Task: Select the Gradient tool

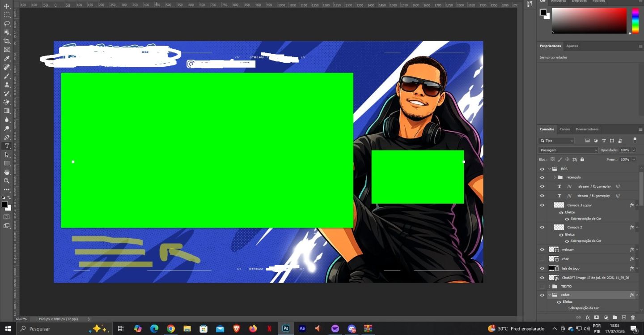Action: click(7, 111)
